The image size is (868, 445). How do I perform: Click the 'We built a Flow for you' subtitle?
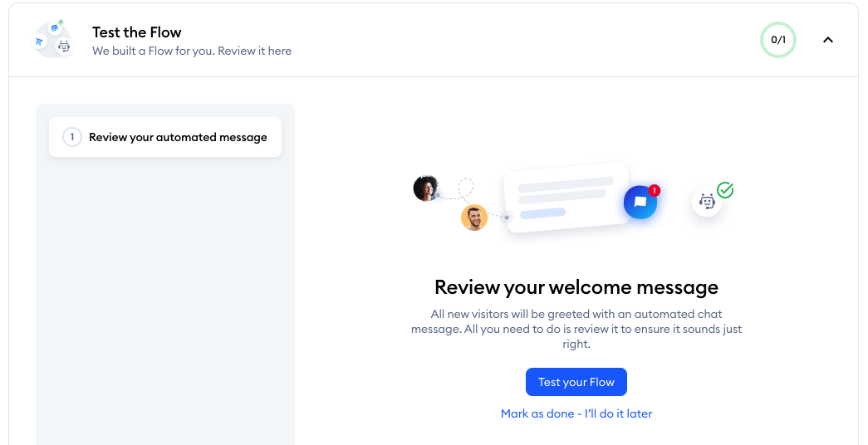coord(192,51)
